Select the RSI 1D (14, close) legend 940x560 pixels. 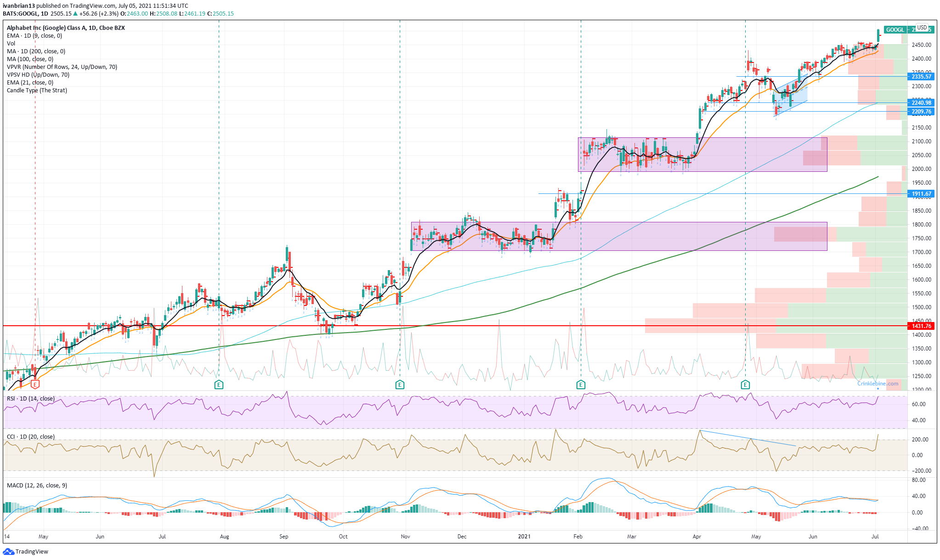click(x=30, y=398)
